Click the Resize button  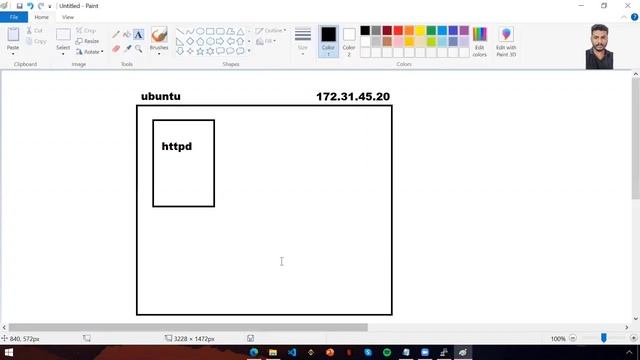[87, 41]
